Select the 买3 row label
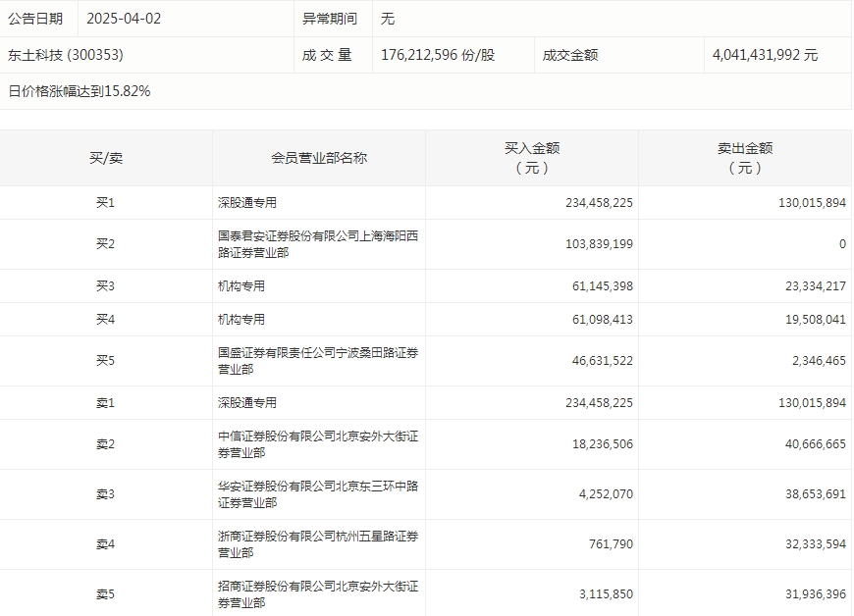 106,286
